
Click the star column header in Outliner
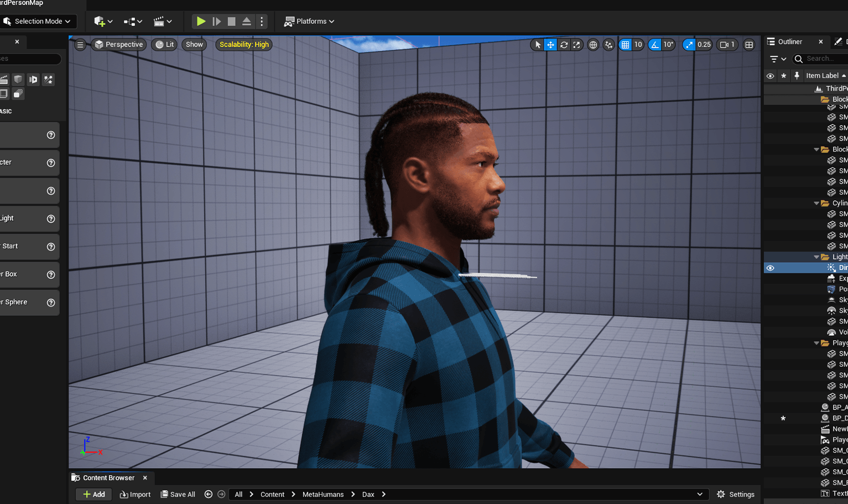pos(783,76)
